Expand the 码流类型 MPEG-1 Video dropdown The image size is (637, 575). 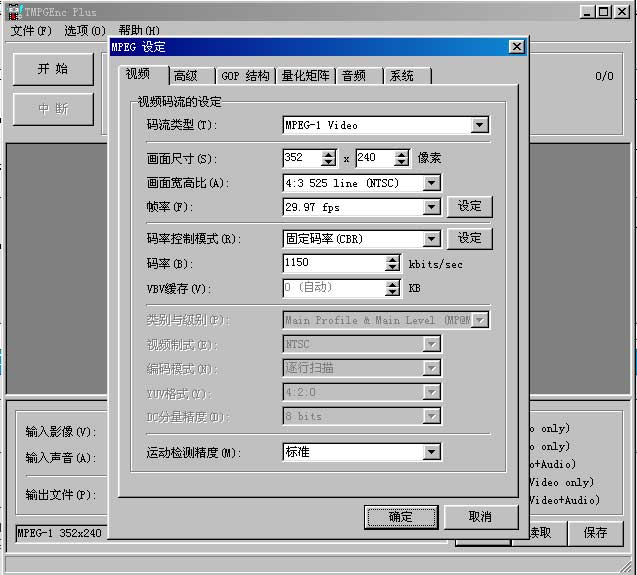[x=479, y=125]
